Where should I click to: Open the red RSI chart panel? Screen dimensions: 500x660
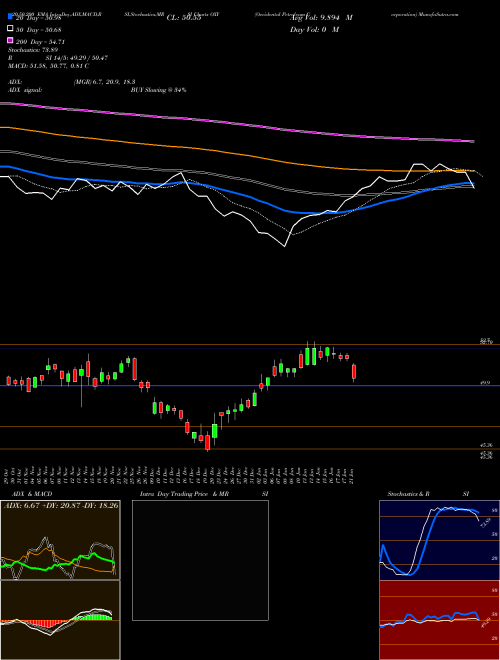(439, 620)
